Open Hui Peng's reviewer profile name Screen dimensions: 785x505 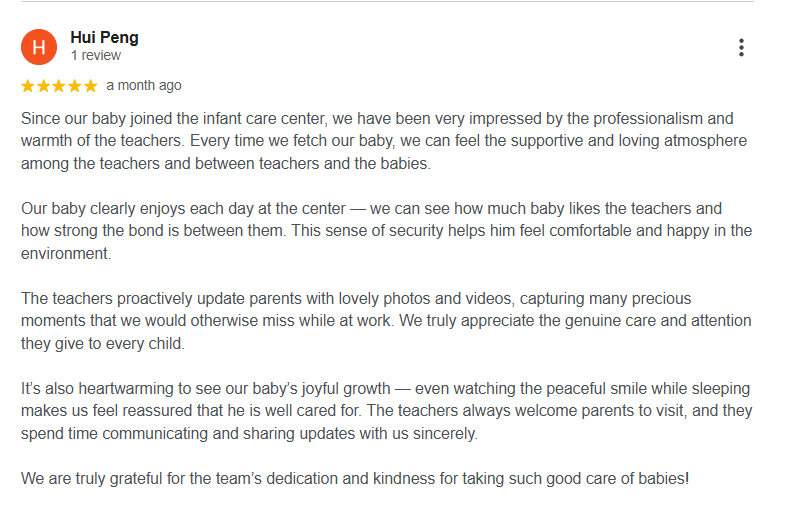click(104, 38)
